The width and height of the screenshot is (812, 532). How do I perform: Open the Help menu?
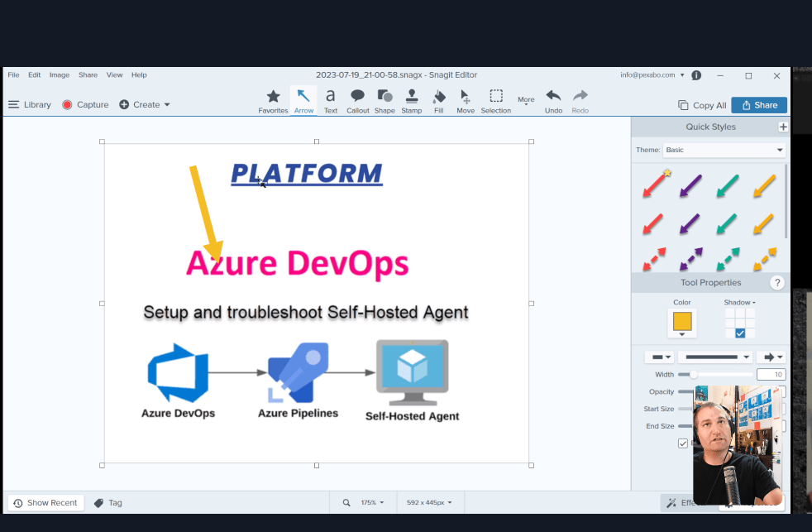point(139,75)
